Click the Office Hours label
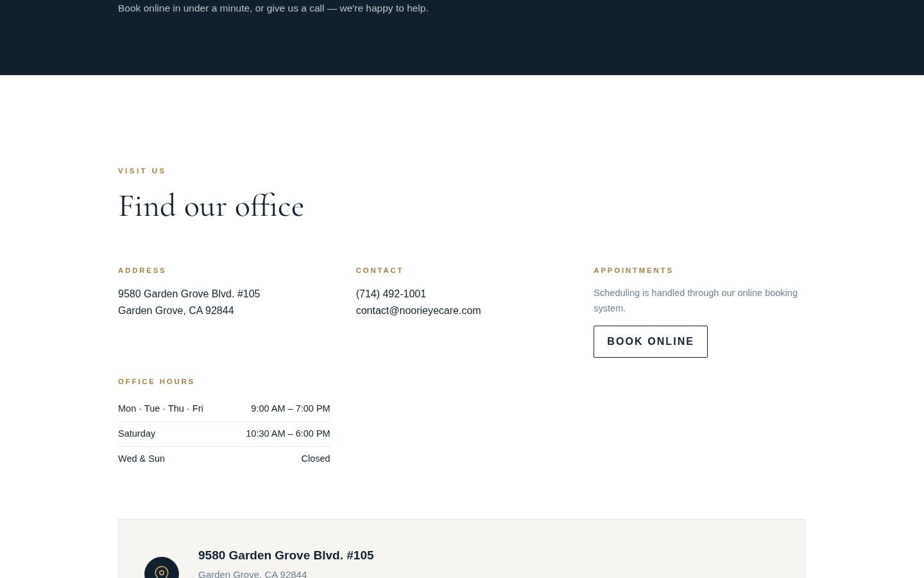 coord(156,381)
